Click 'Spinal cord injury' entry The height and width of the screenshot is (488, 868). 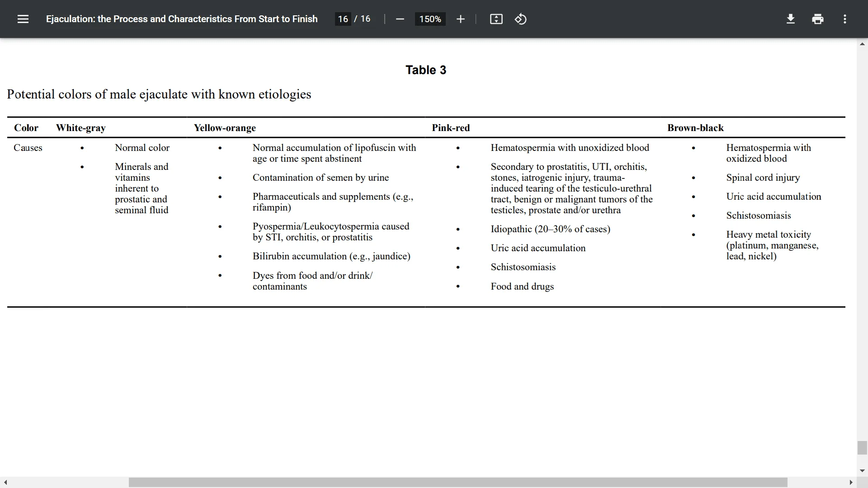point(763,178)
